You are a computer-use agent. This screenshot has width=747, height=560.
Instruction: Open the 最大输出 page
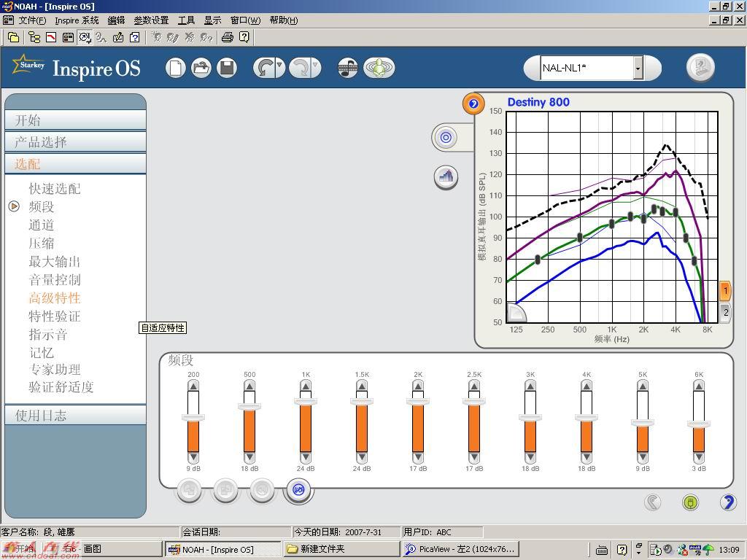point(55,262)
